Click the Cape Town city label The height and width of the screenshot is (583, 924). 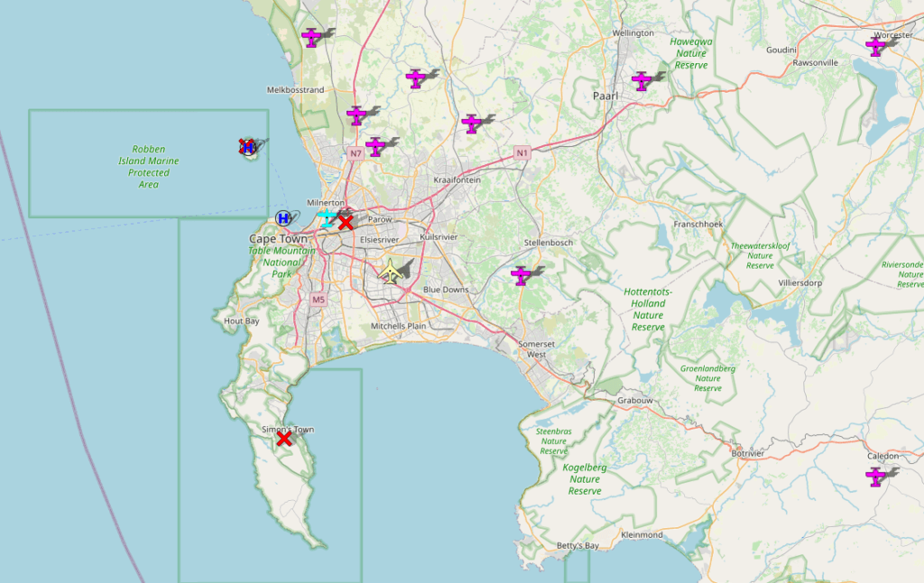(280, 238)
